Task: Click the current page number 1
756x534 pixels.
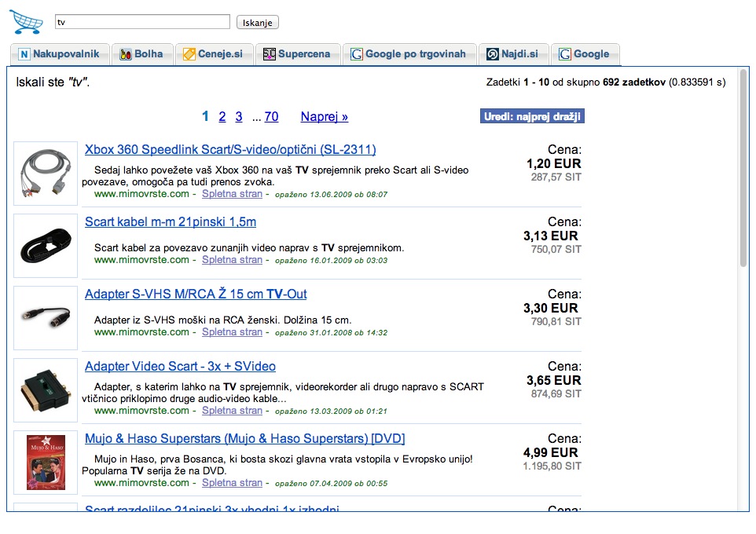Action: tap(205, 117)
